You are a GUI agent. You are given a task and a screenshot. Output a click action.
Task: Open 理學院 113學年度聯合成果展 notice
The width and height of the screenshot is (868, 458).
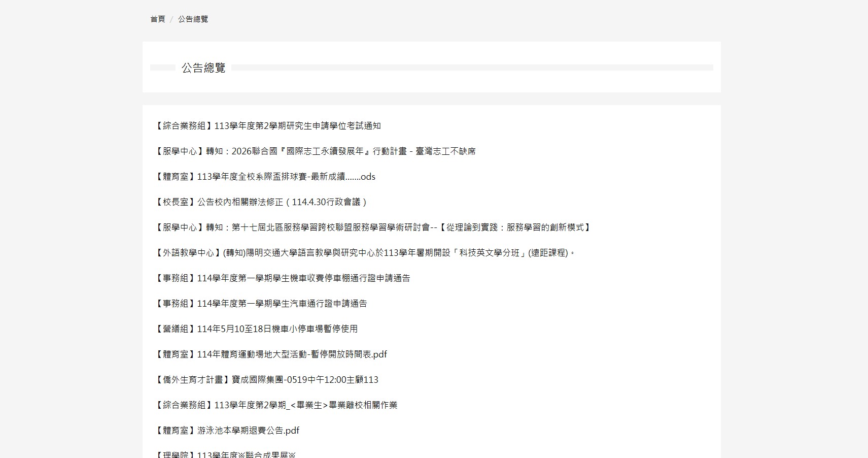click(x=225, y=454)
